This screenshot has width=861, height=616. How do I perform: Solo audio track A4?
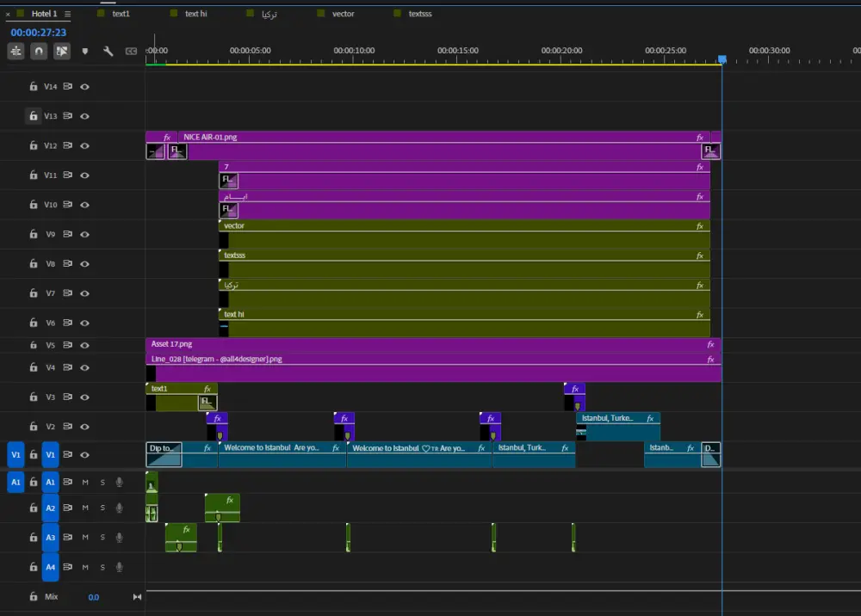102,567
